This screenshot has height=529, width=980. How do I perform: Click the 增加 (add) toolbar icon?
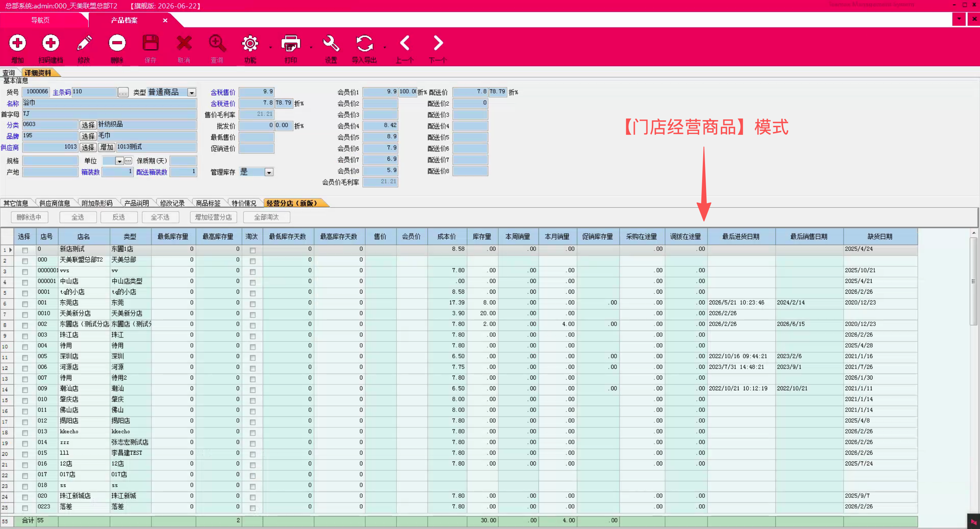pyautogui.click(x=17, y=43)
